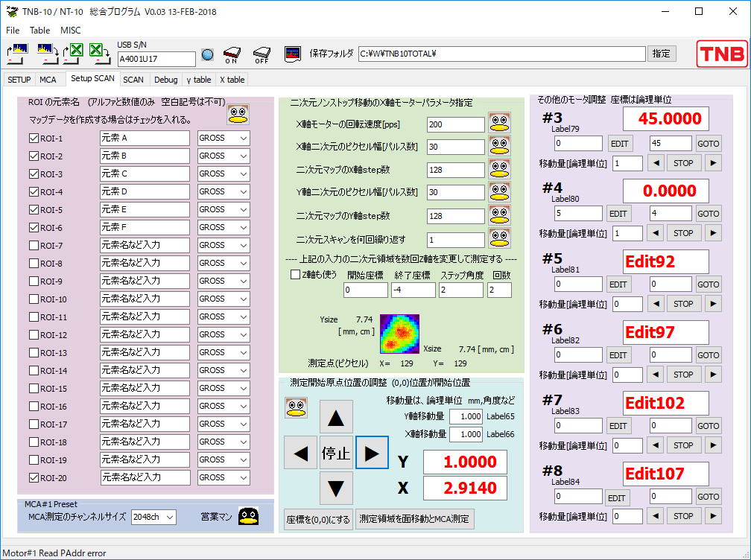
Task: Uncheck the ROI-6 checkbox
Action: coord(34,228)
